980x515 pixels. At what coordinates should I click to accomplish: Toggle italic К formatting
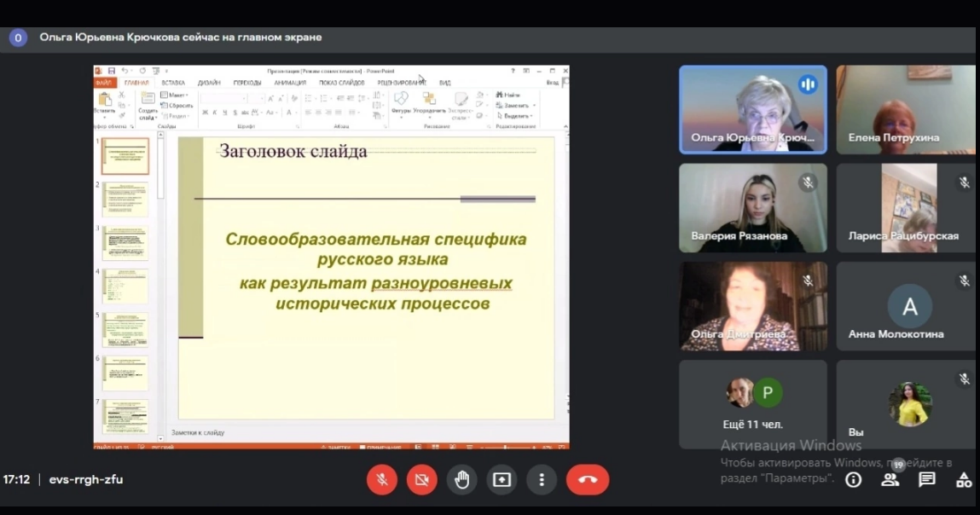(x=214, y=113)
